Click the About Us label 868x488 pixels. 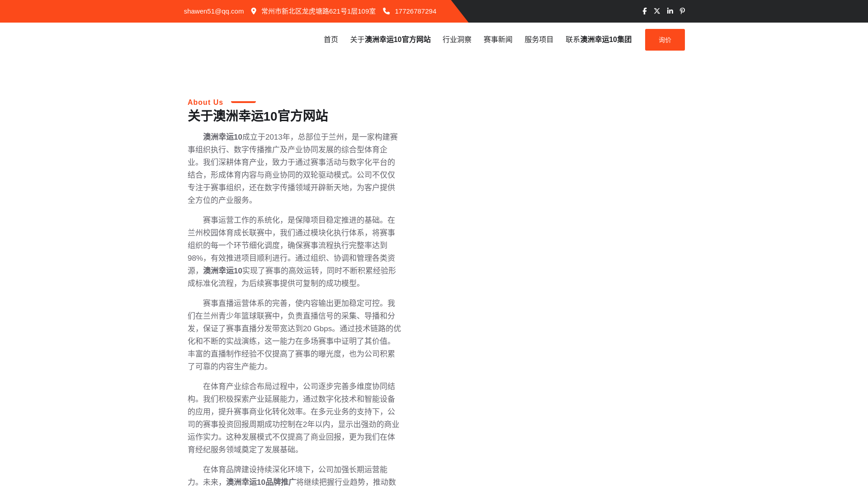click(205, 103)
